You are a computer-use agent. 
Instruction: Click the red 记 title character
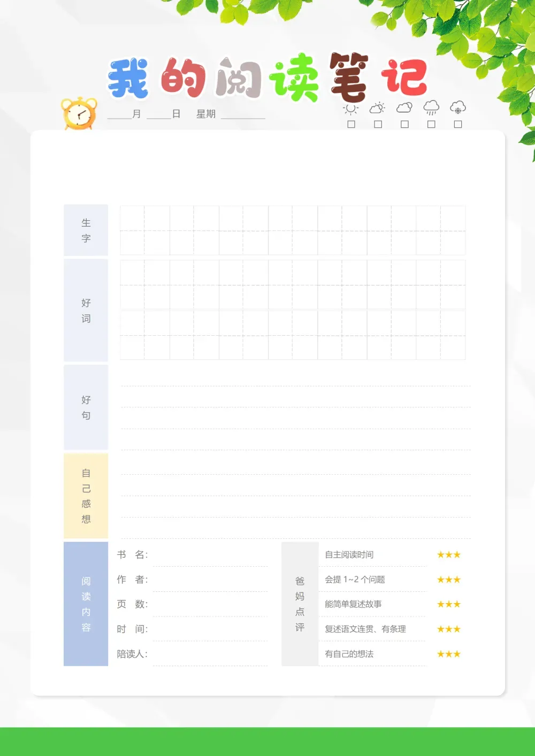[x=404, y=78]
